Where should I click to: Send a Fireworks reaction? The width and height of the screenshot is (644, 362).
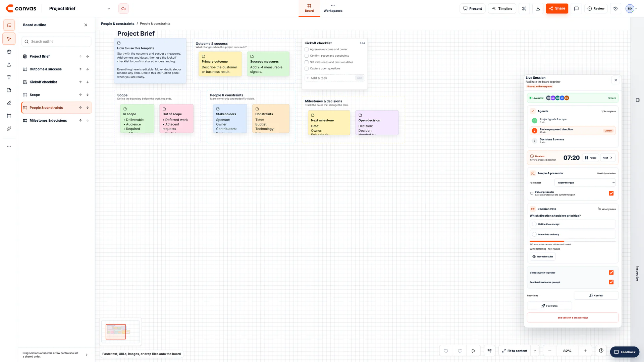tap(549, 306)
